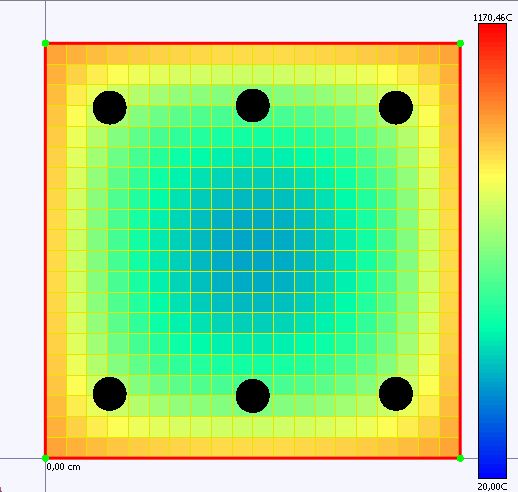Click the 20,00C minimum temperature label
The width and height of the screenshot is (518, 492).
492,486
